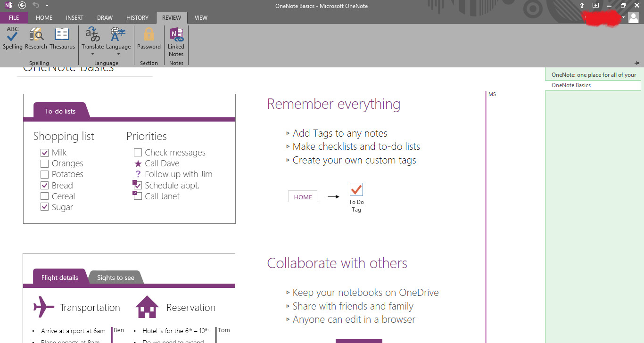Viewport: 644px width, 343px height.
Task: Click the To Do Tag icon
Action: pyautogui.click(x=356, y=189)
